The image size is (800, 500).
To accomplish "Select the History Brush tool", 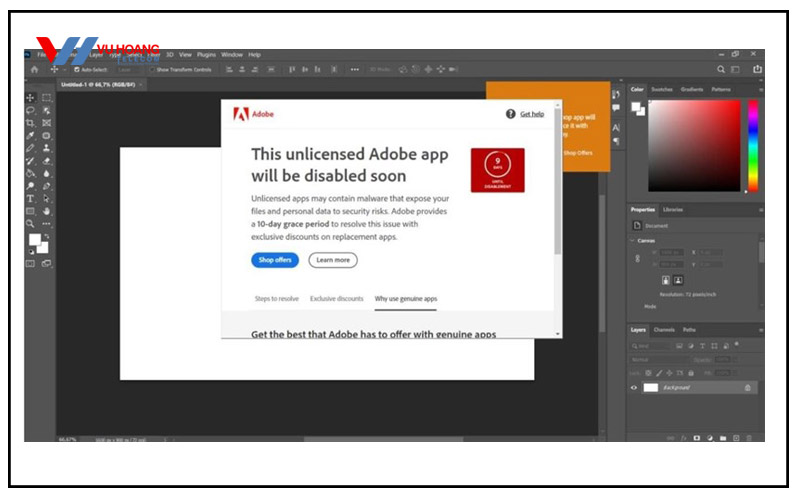I will [x=30, y=161].
